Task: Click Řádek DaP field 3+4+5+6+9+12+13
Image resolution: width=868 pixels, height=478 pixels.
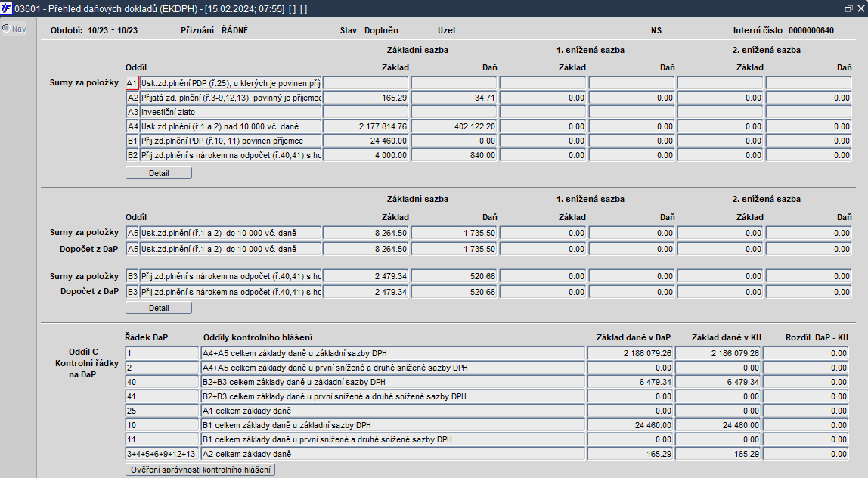Action: coord(162,454)
